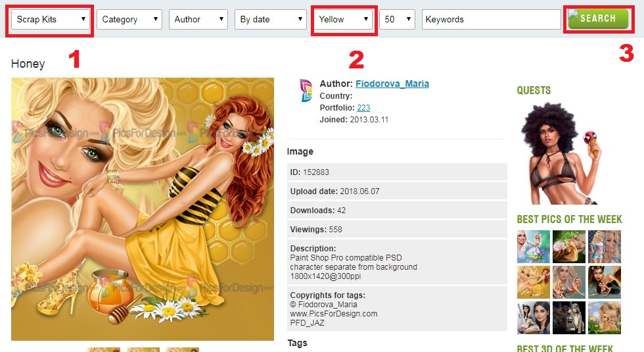Open the Honey thumbnail in Best Pics second row
This screenshot has height=352, width=644.
pos(533,282)
